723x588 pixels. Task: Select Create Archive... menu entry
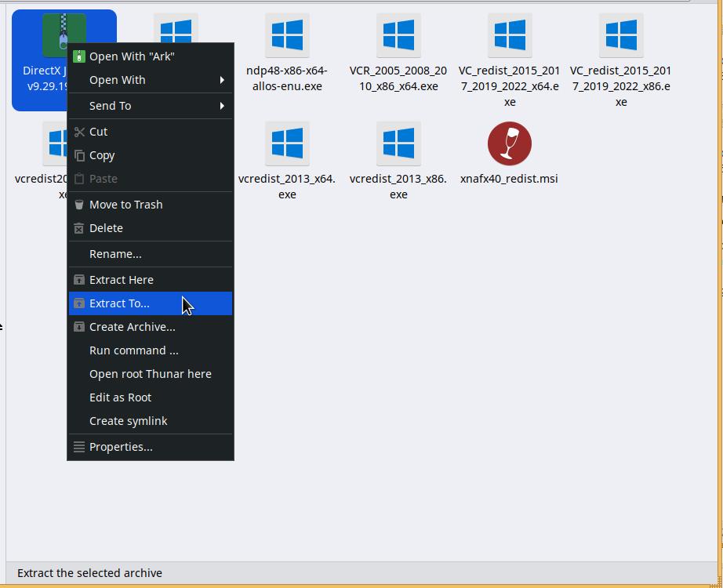pyautogui.click(x=151, y=326)
